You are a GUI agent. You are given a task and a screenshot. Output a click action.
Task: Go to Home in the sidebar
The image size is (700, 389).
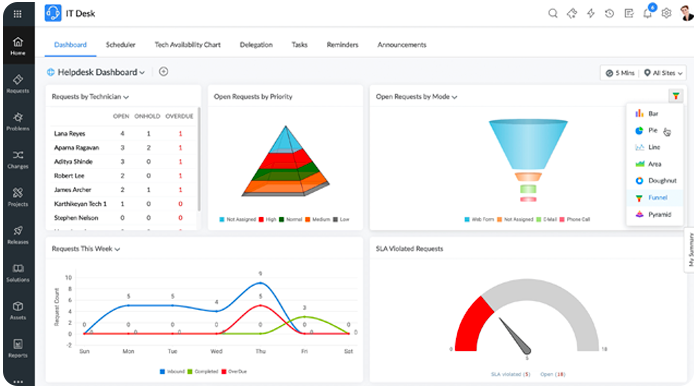coord(18,46)
